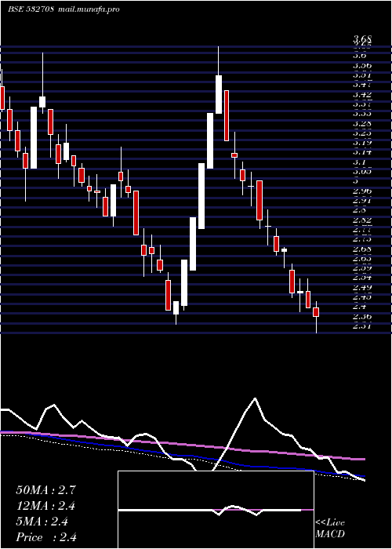Click the 3.42 price axis label
This screenshot has width=392, height=549.
click(362, 95)
